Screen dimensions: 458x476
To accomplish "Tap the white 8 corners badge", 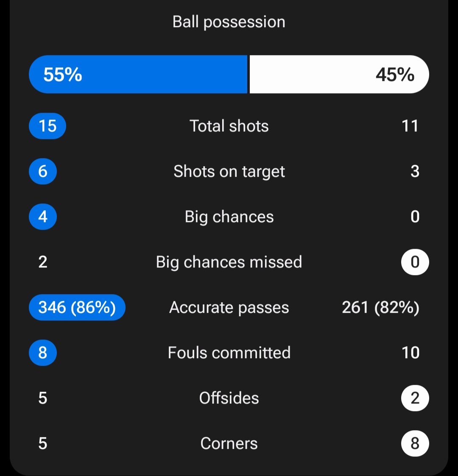I will [x=415, y=443].
